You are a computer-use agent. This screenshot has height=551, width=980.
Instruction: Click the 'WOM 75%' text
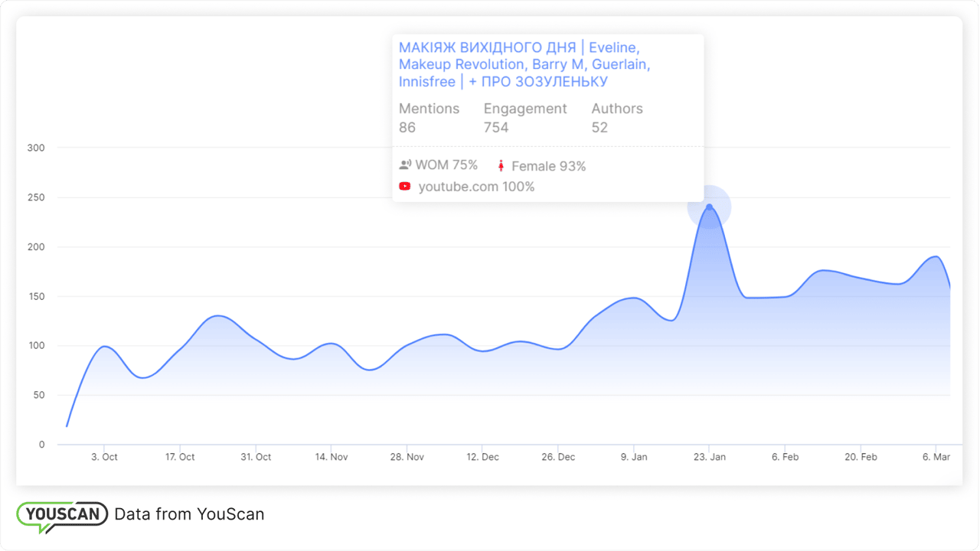[x=446, y=165]
